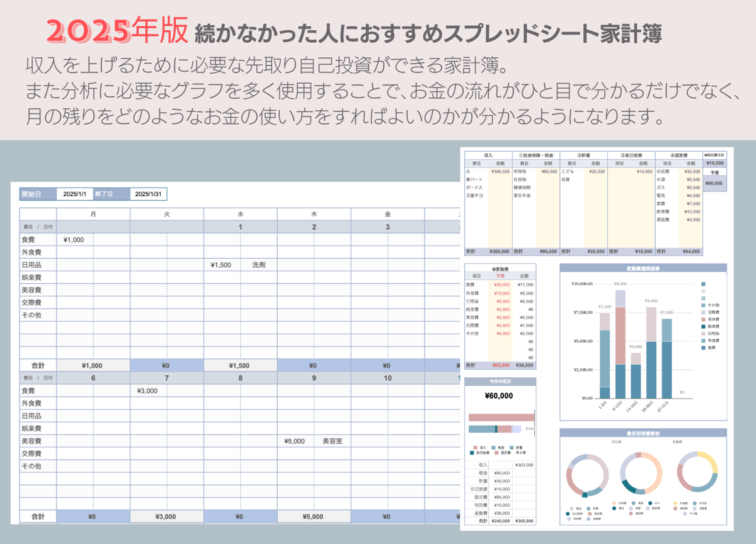Click the 水 weekday column header
This screenshot has height=544, width=756.
240,214
